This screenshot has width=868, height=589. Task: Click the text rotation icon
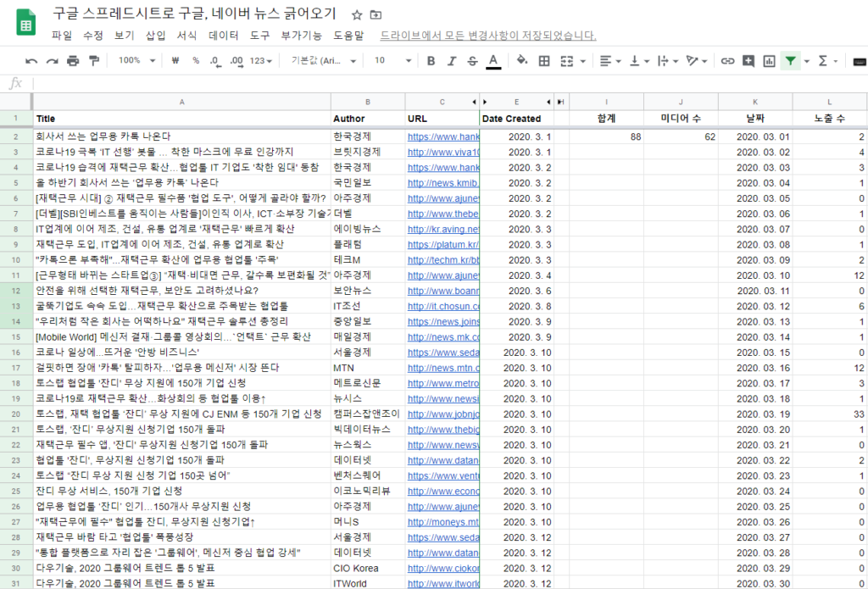[x=692, y=61]
